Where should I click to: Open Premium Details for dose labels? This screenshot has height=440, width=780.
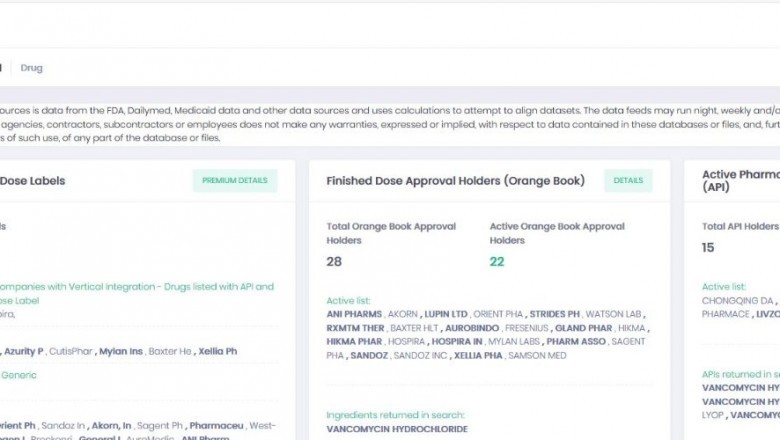235,181
